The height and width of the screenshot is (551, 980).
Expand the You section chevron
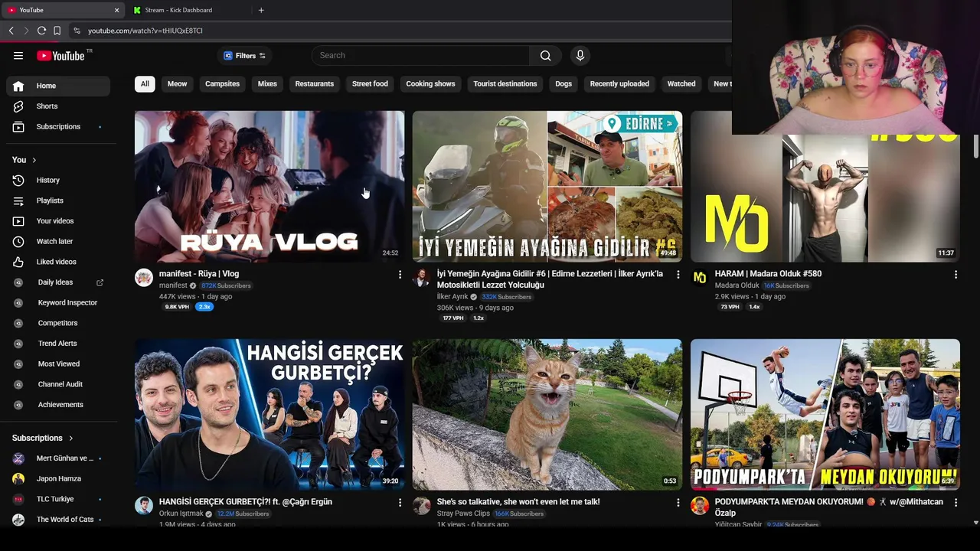pos(34,160)
